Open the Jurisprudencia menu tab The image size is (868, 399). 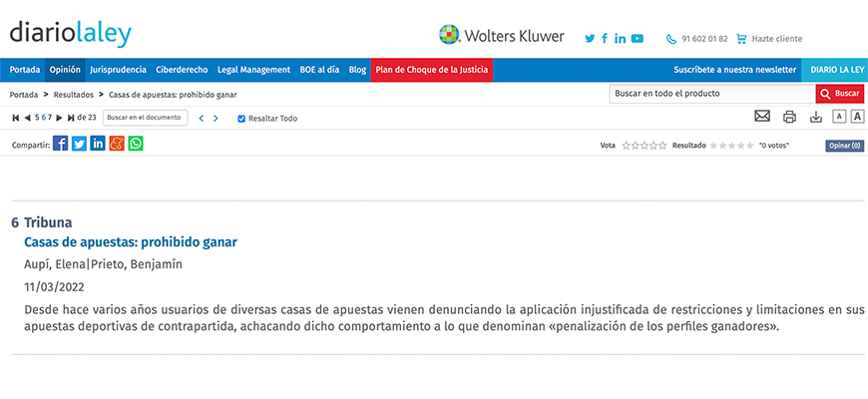pyautogui.click(x=118, y=70)
